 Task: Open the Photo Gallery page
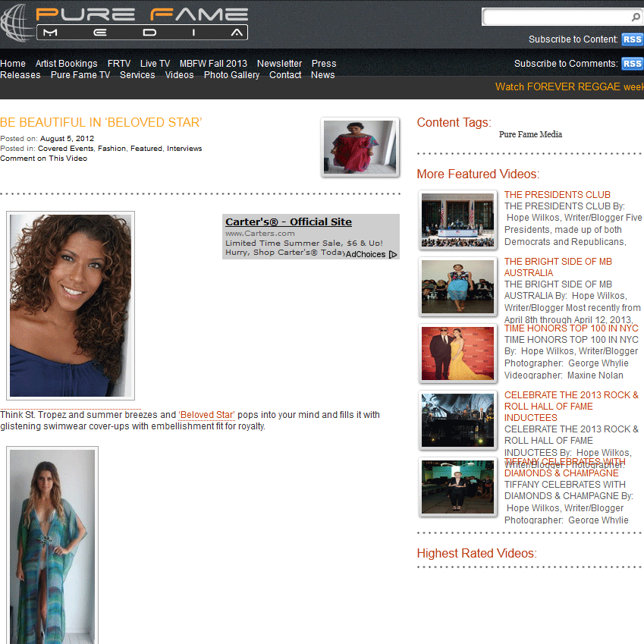(x=231, y=75)
